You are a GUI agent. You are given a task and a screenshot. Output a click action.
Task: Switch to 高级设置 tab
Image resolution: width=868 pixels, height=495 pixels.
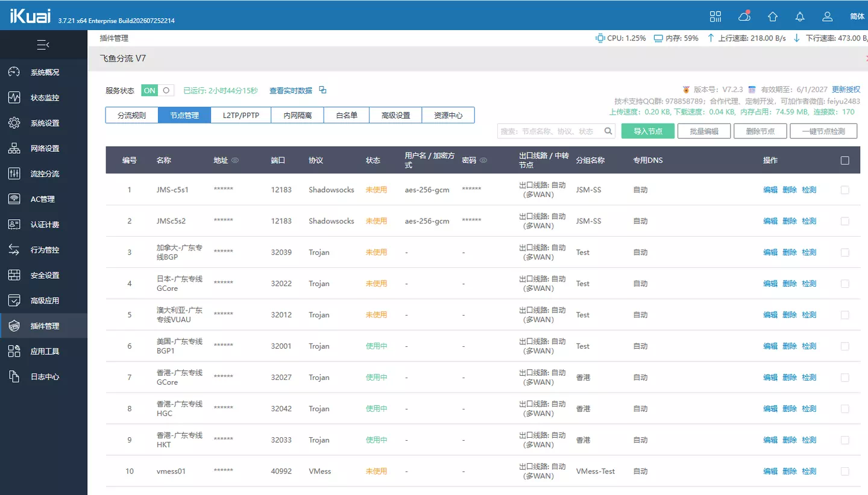click(395, 115)
